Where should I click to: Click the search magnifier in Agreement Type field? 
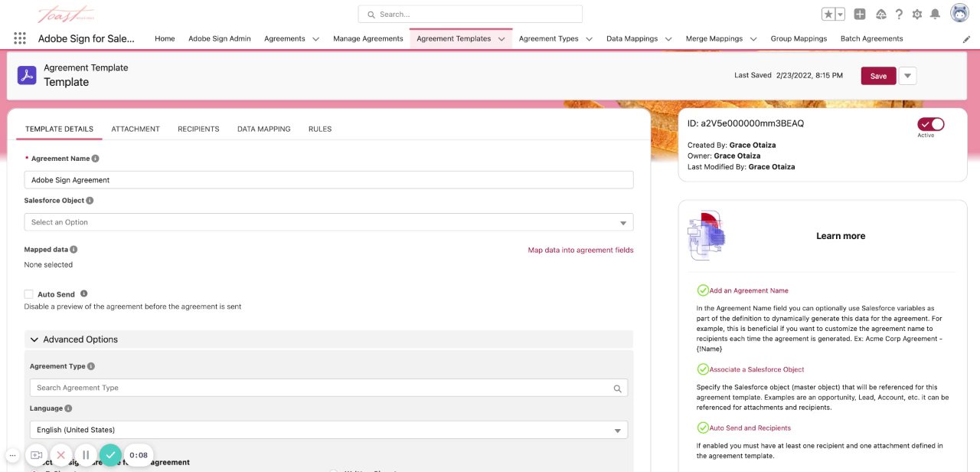pyautogui.click(x=617, y=388)
